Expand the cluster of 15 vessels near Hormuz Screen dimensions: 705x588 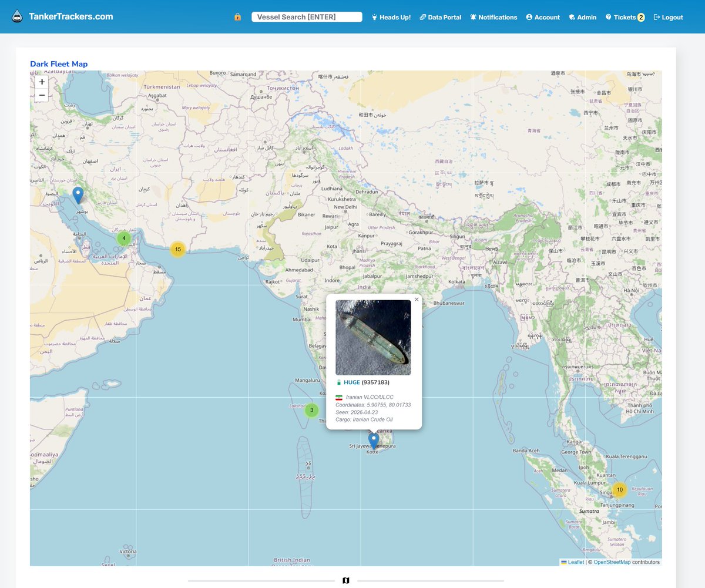tap(178, 249)
